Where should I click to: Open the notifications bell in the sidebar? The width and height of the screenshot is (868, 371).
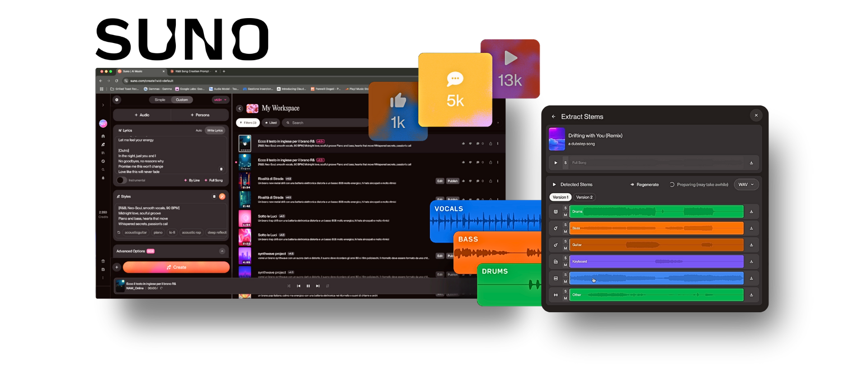coord(103,178)
